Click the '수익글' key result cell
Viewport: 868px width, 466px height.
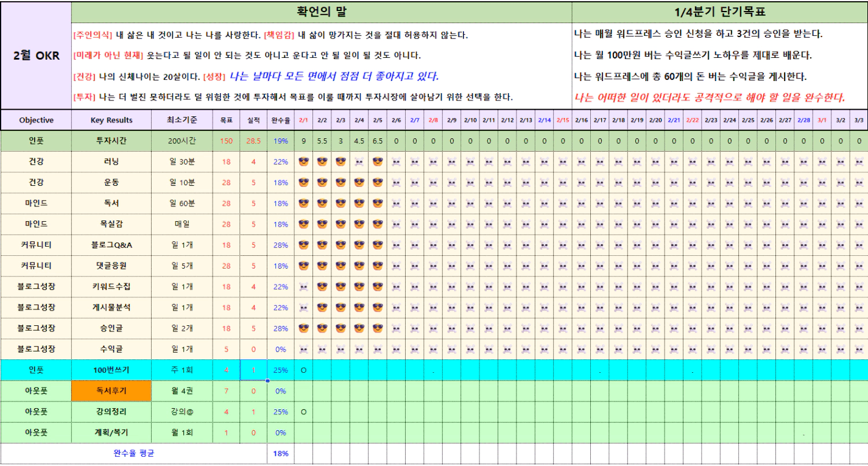[x=111, y=349]
